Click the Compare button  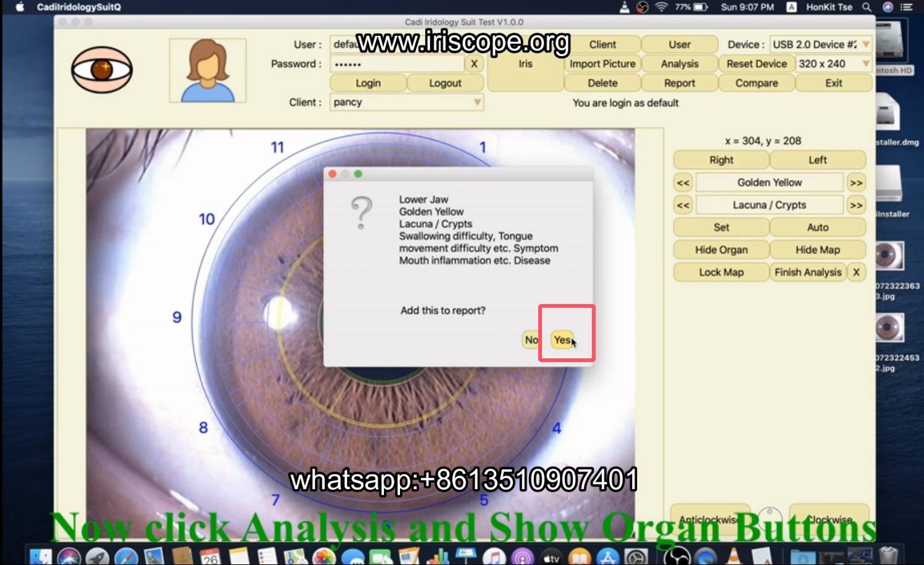pos(757,83)
